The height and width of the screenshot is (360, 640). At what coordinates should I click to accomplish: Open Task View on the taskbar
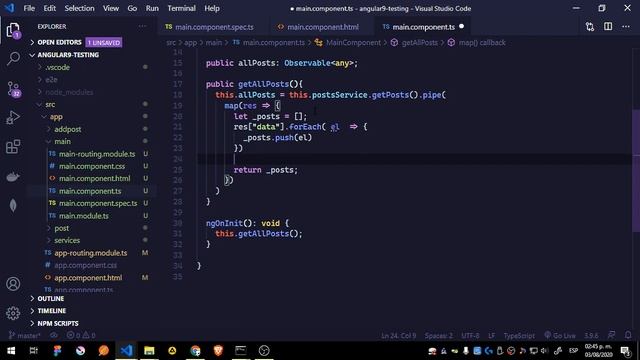[34, 351]
